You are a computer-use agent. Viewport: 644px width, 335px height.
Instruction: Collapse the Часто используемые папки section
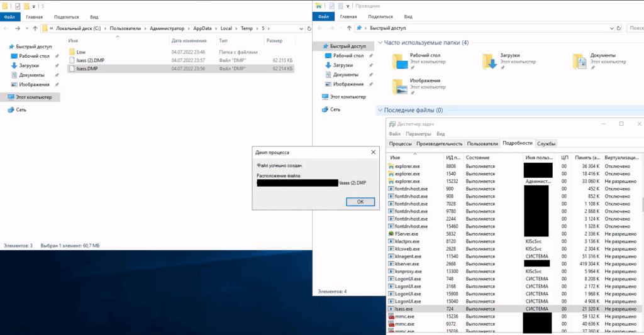coord(380,43)
